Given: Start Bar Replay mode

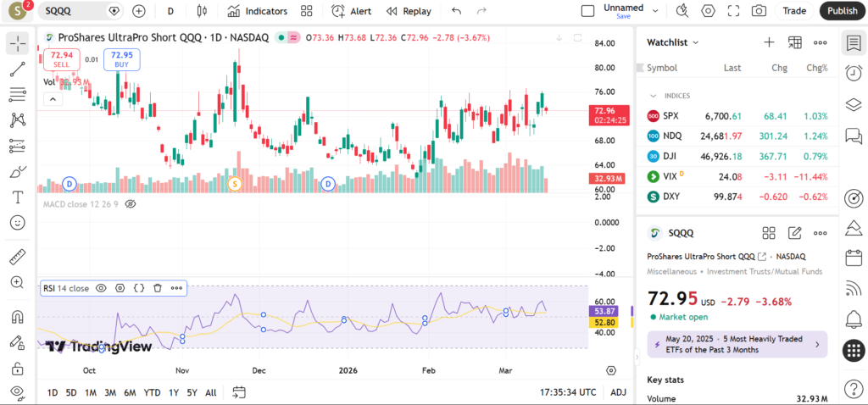Looking at the screenshot, I should (408, 11).
